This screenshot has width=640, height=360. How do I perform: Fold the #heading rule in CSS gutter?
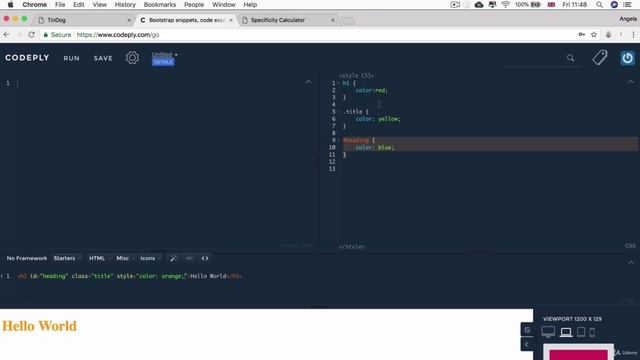(x=339, y=140)
